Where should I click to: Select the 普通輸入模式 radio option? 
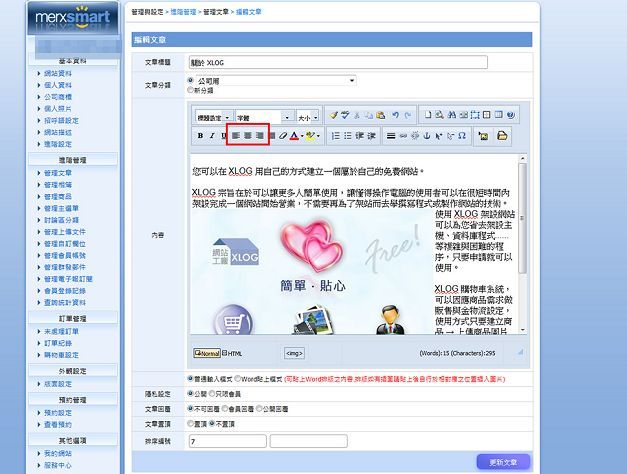pos(190,378)
